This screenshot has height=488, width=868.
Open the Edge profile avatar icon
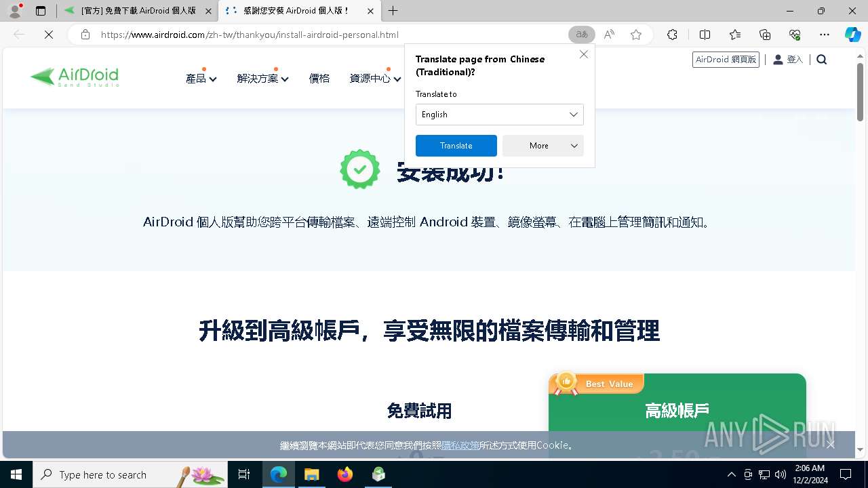point(15,11)
